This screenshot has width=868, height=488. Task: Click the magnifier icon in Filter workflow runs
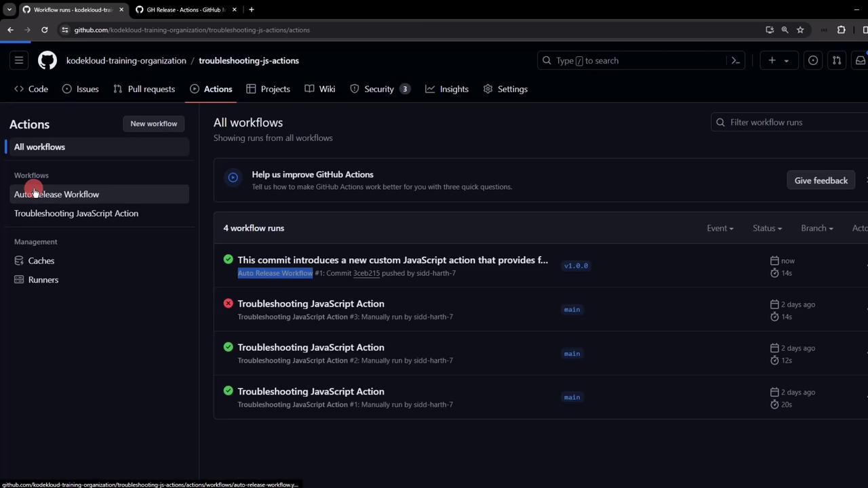coord(721,122)
